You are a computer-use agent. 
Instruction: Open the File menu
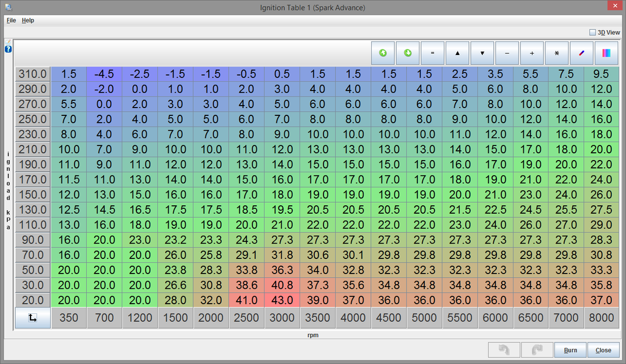pos(11,20)
